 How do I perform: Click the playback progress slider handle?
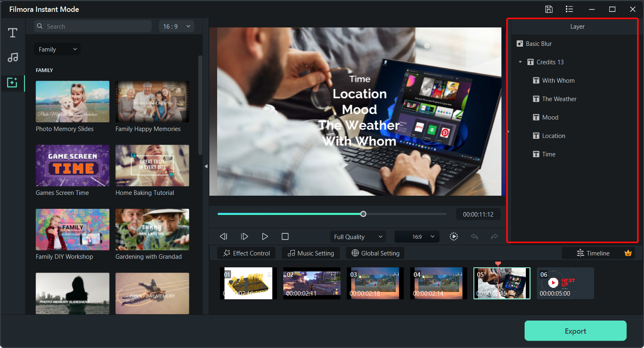click(363, 214)
